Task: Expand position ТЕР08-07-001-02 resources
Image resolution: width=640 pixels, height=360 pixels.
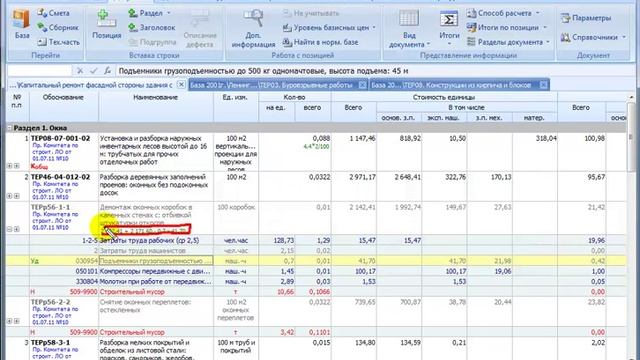Action: (10, 166)
